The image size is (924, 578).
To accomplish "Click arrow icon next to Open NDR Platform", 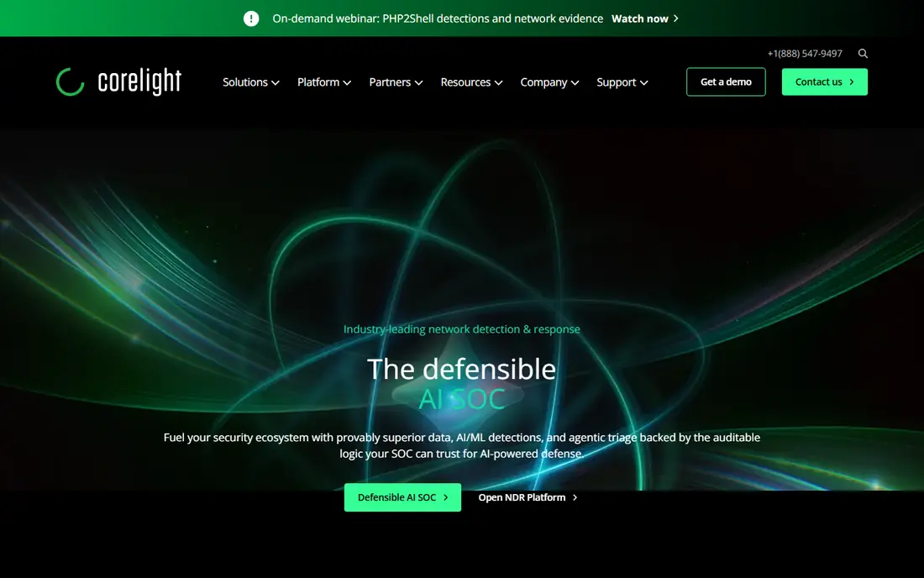I will coord(575,497).
